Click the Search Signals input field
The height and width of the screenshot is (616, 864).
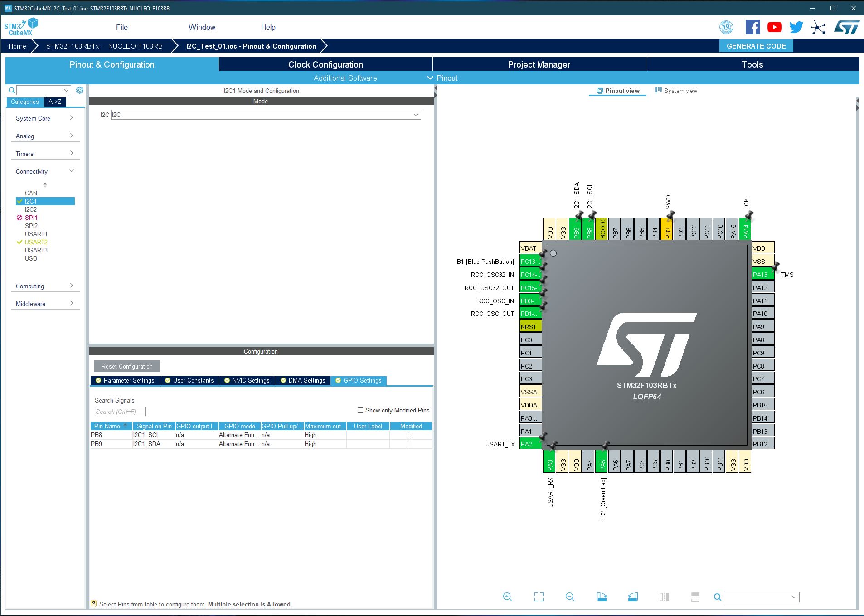[120, 412]
